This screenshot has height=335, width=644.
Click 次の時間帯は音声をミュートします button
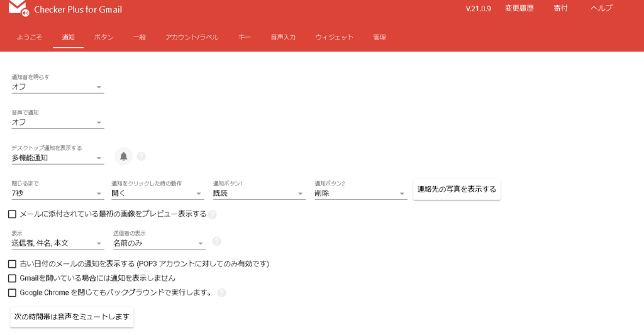pos(72,317)
